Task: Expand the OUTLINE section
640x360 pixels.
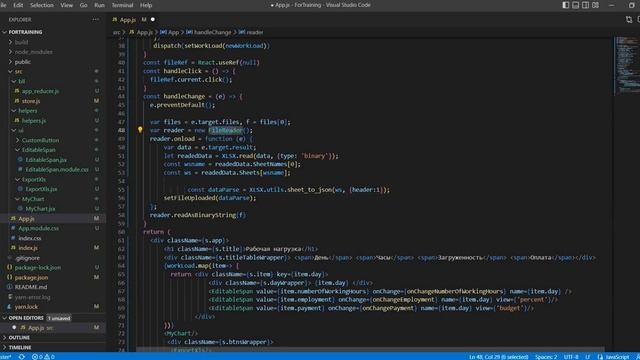Action: [4, 338]
